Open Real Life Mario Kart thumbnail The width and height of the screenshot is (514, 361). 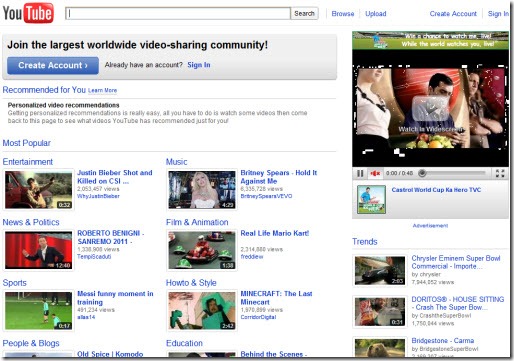click(202, 250)
